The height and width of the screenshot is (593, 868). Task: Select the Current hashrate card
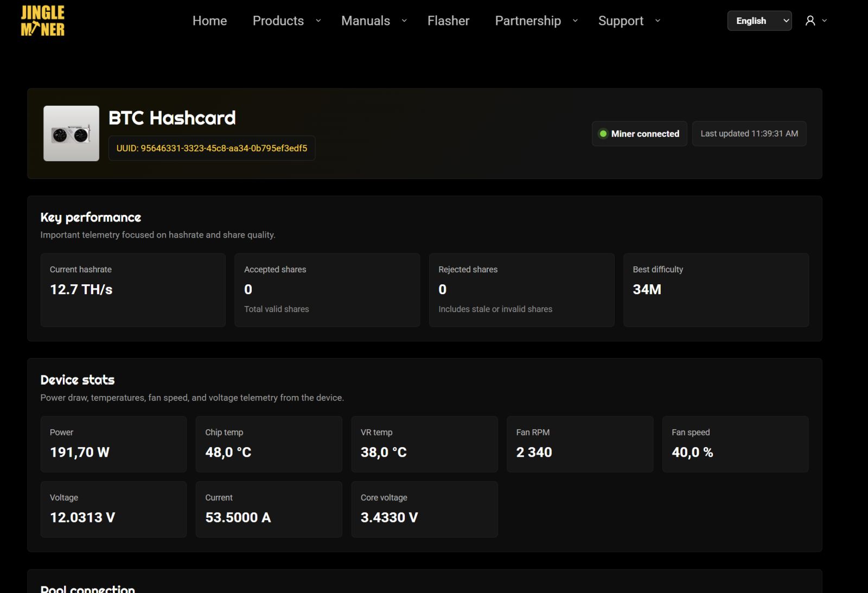coord(133,290)
